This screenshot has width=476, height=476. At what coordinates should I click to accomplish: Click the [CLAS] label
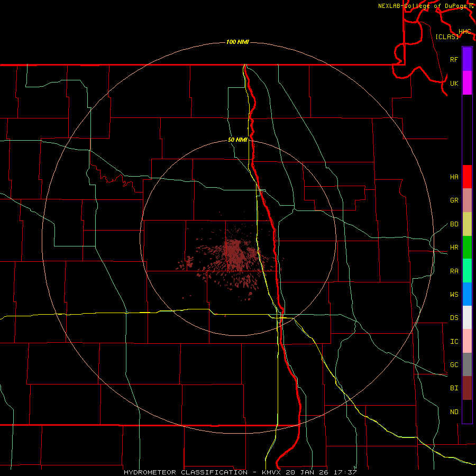[447, 36]
